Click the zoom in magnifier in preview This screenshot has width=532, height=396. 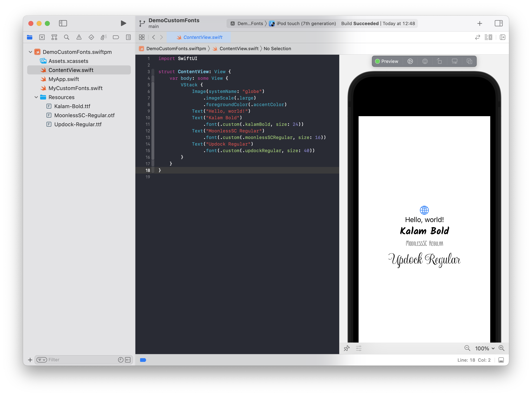[x=501, y=348]
